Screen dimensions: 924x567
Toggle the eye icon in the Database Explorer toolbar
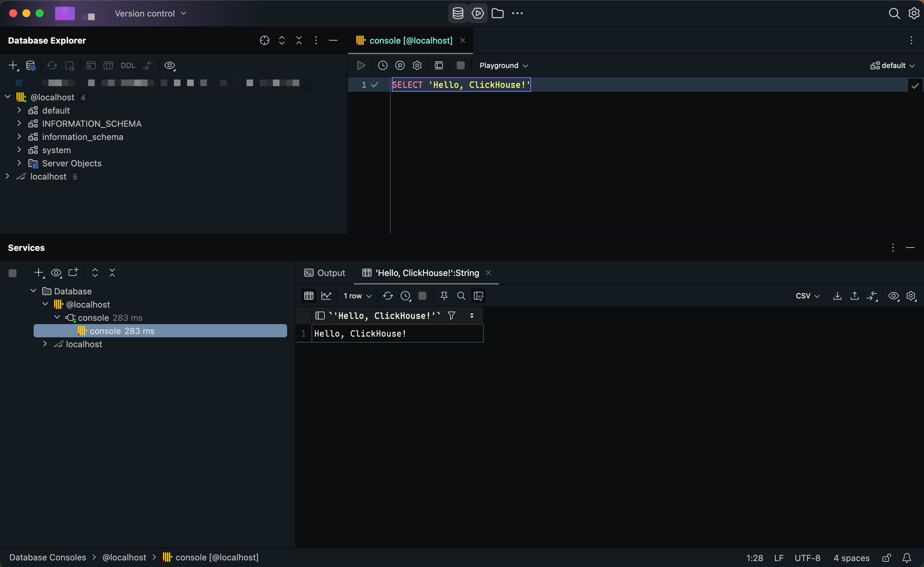pyautogui.click(x=170, y=66)
